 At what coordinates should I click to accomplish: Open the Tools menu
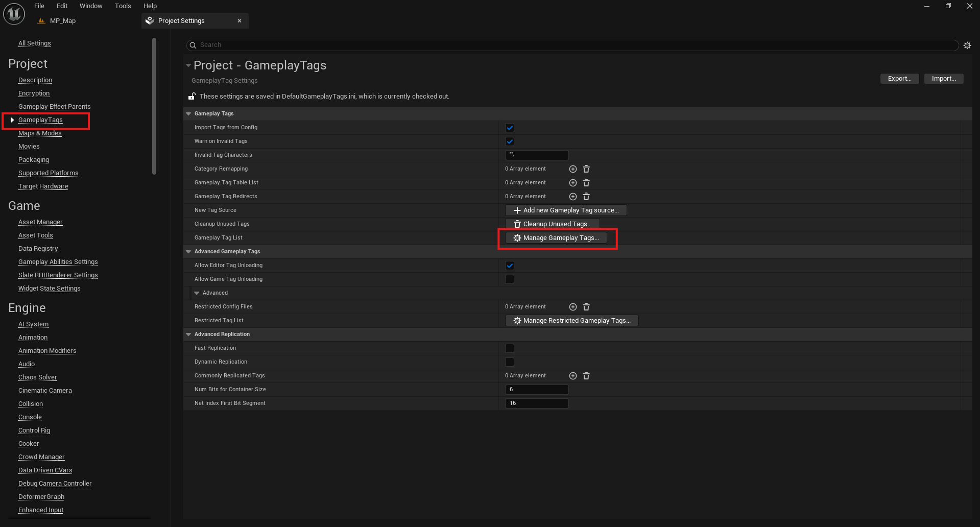[123, 6]
